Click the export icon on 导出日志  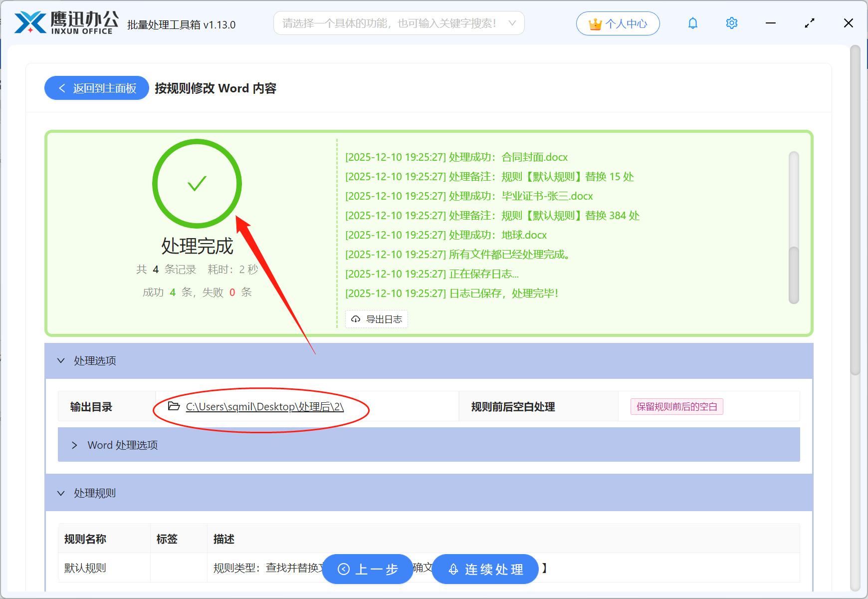355,319
